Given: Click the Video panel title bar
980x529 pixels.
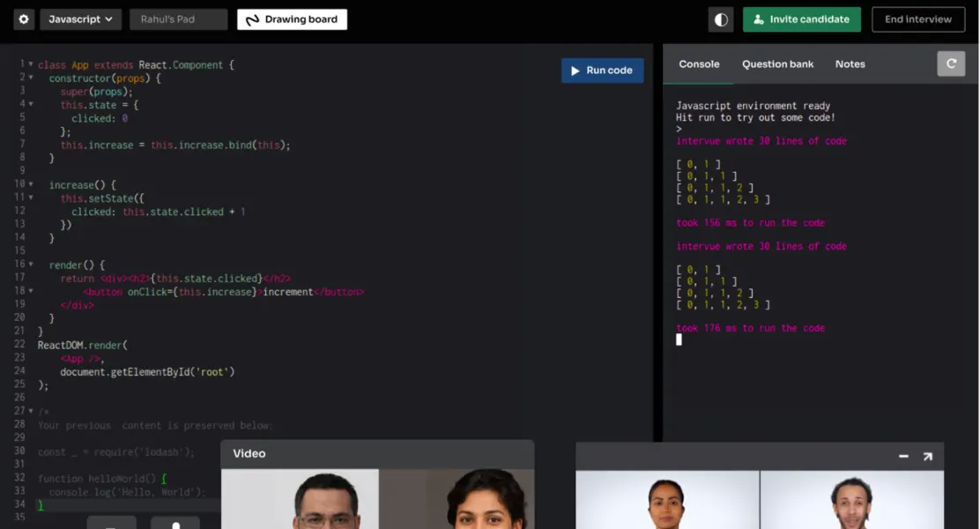Looking at the screenshot, I should tap(377, 454).
